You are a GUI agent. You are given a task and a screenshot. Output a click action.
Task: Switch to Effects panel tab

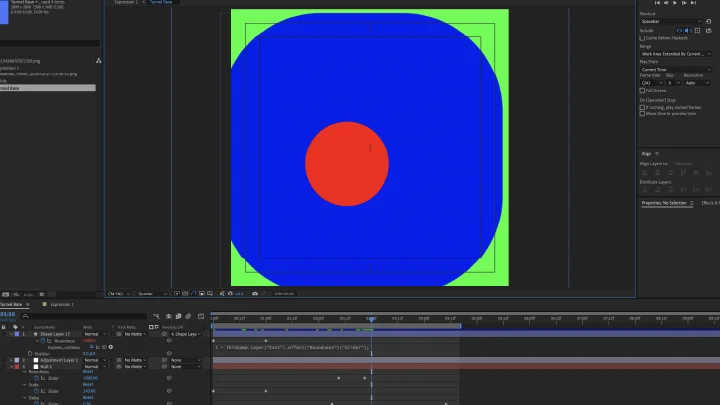(710, 203)
